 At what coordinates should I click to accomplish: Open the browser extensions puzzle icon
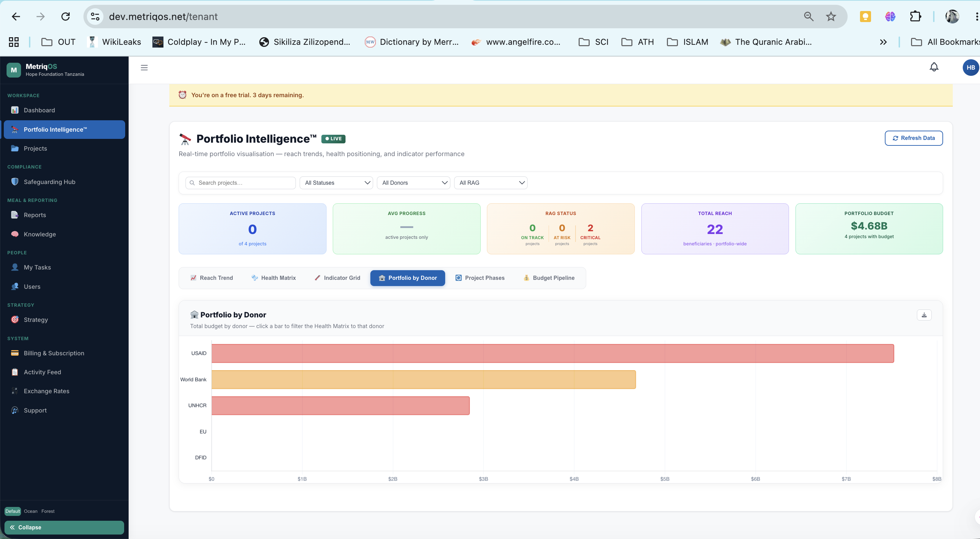915,16
